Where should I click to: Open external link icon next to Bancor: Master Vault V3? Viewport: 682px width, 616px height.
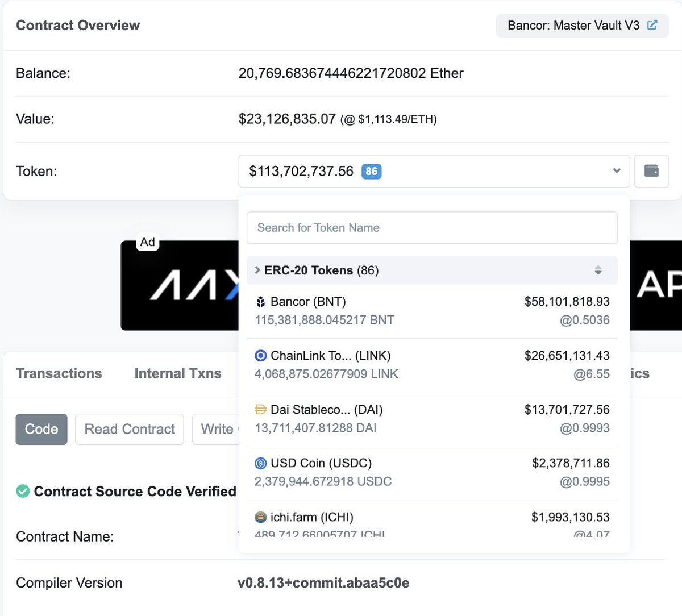pyautogui.click(x=652, y=25)
